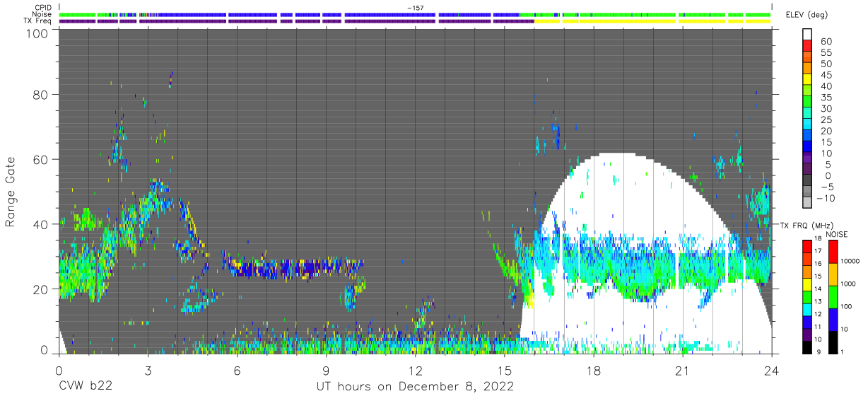This screenshot has width=868, height=401.
Task: Click the 3 hour tick label
Action: tap(148, 371)
